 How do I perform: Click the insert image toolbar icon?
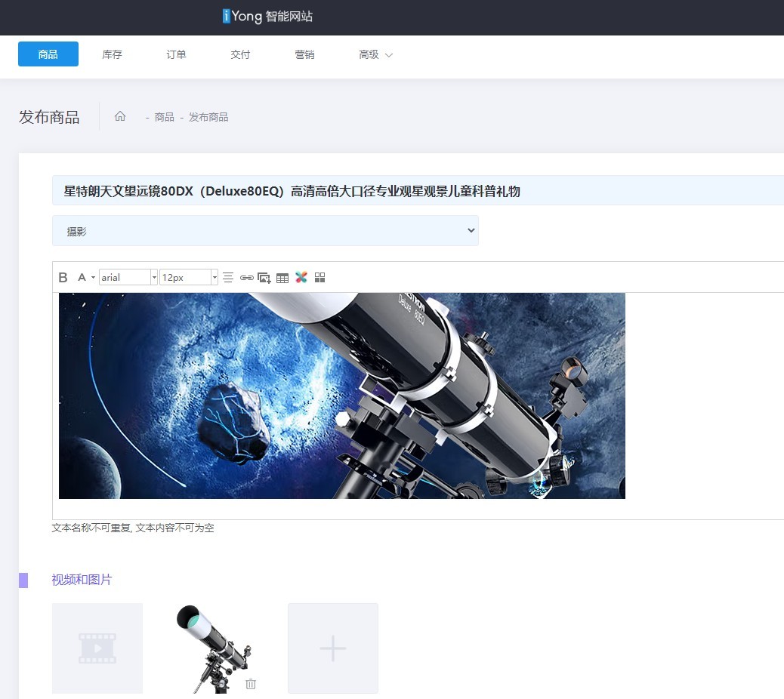pos(264,277)
